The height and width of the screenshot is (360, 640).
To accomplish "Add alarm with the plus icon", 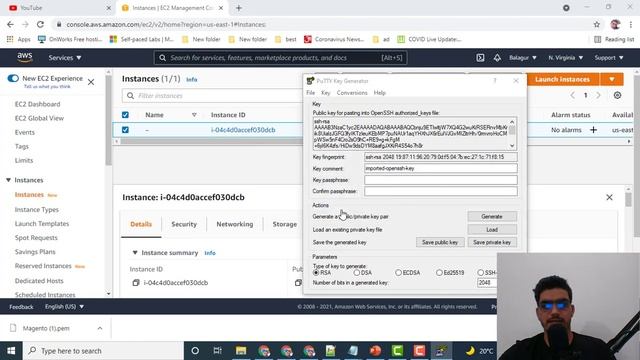I will (593, 130).
